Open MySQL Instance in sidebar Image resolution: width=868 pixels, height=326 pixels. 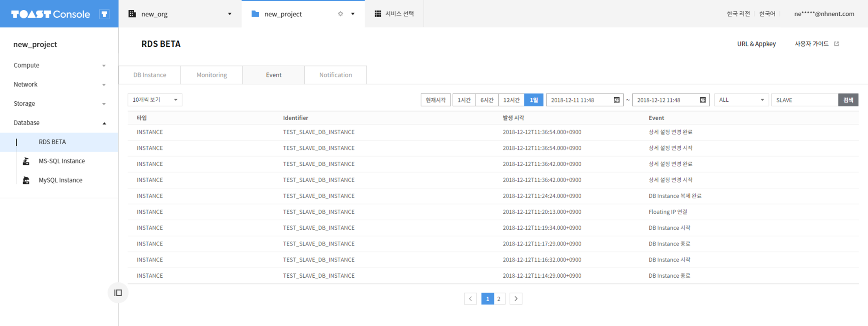[60, 180]
